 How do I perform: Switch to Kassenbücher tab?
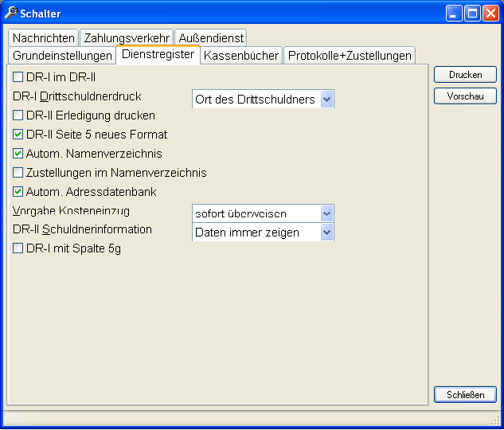pos(241,55)
